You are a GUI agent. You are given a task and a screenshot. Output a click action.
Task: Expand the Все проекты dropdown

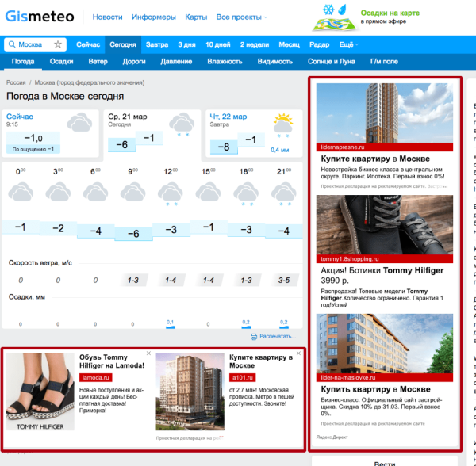click(x=242, y=17)
